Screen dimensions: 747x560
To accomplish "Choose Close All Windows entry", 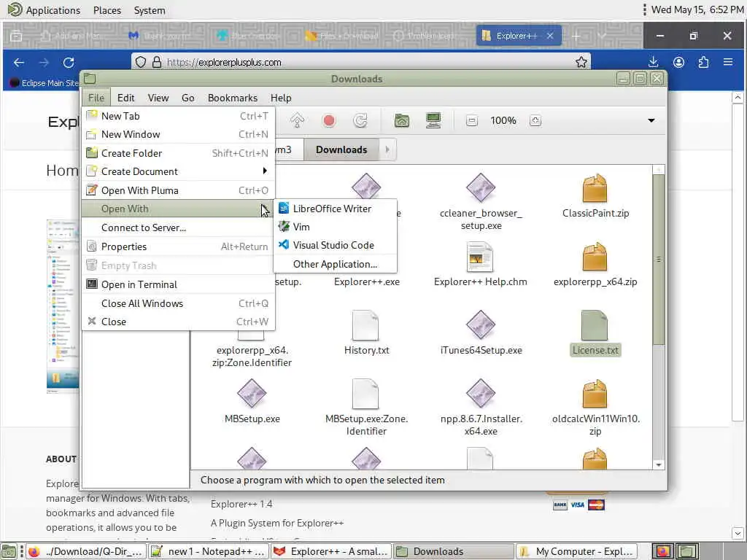I will 178,303.
